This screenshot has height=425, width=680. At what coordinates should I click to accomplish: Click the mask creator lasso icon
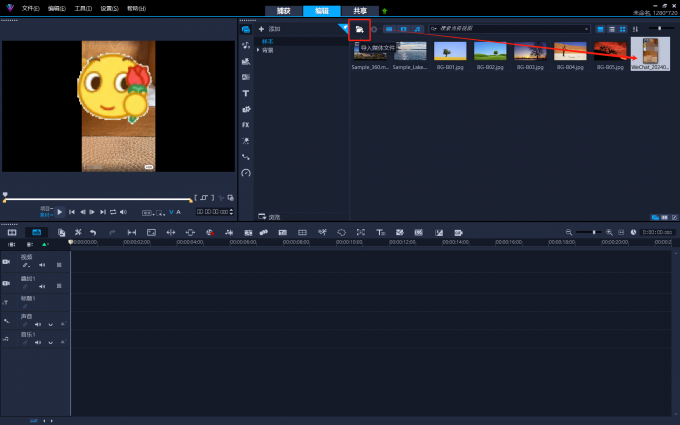click(x=341, y=232)
